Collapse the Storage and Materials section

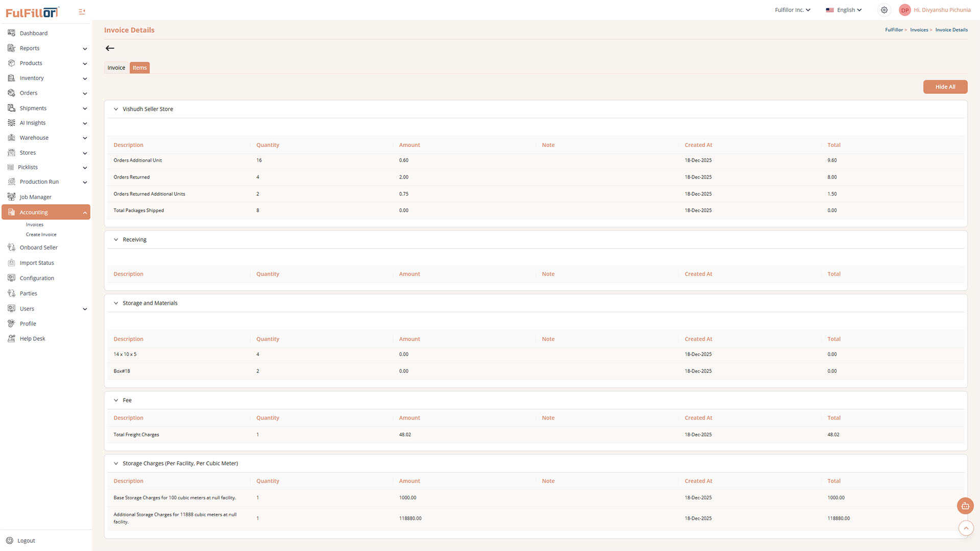click(116, 303)
